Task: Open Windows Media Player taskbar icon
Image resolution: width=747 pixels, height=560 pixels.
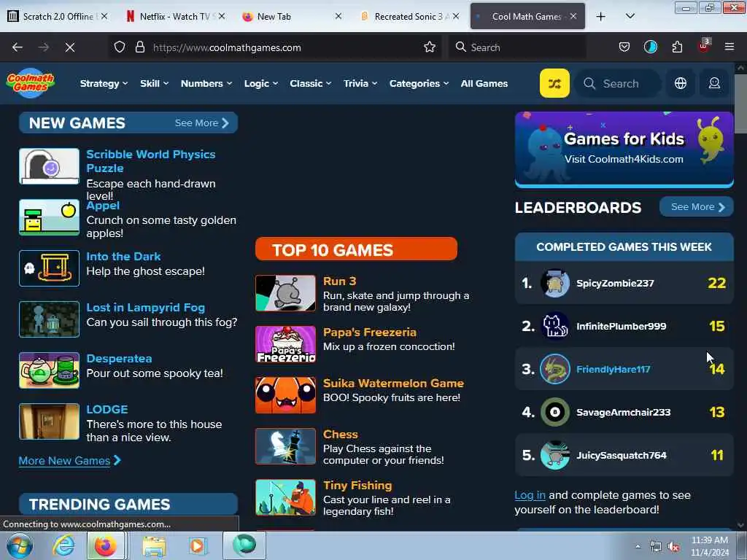Action: (197, 545)
